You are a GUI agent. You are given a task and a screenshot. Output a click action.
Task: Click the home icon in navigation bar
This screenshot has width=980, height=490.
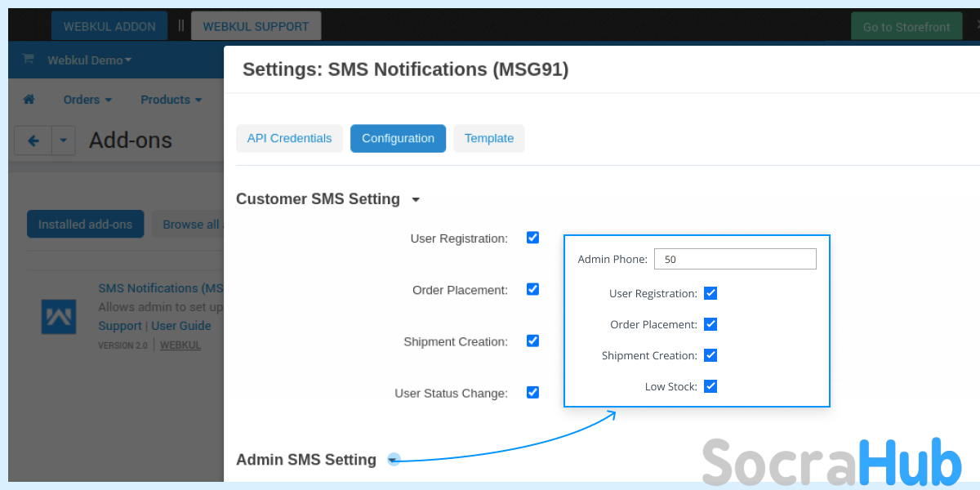[29, 100]
